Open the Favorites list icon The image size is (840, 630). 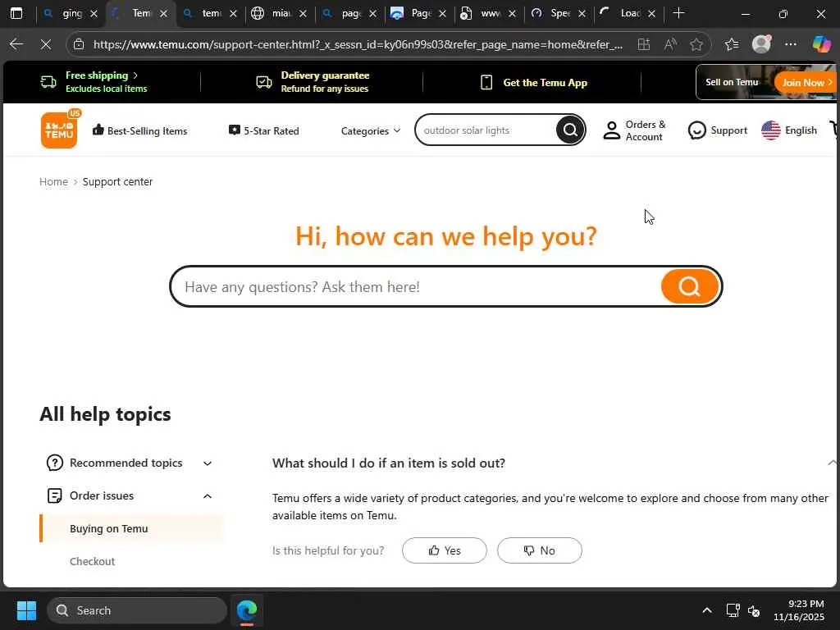[732, 44]
